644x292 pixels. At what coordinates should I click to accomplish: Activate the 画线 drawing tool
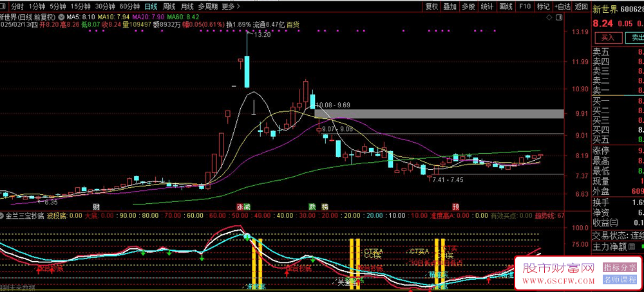(x=506, y=6)
